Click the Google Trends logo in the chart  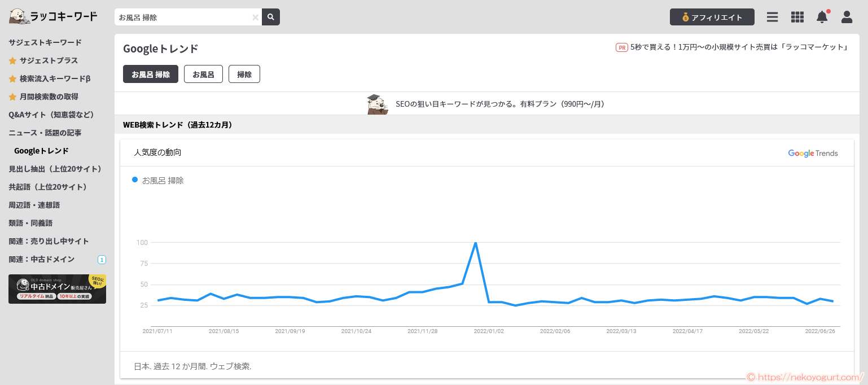tap(813, 153)
